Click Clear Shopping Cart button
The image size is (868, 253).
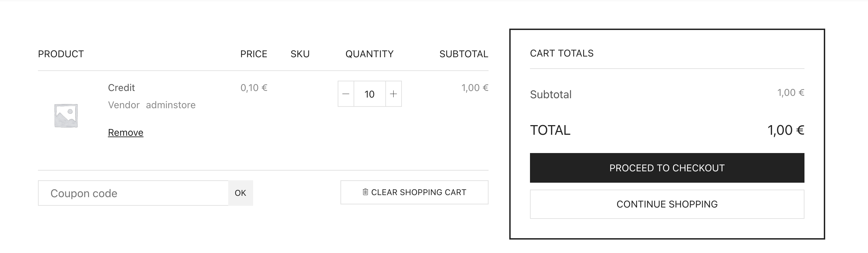[x=414, y=192]
